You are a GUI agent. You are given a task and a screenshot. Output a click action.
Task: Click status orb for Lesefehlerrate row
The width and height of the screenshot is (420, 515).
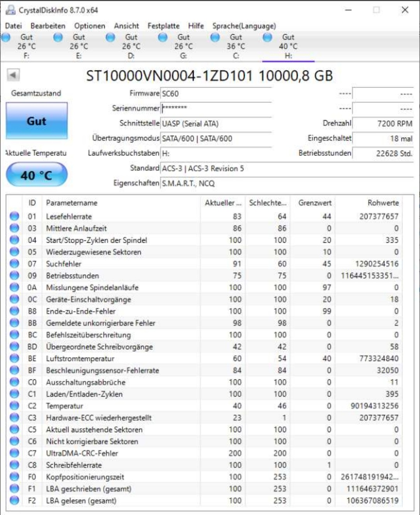[x=14, y=216]
